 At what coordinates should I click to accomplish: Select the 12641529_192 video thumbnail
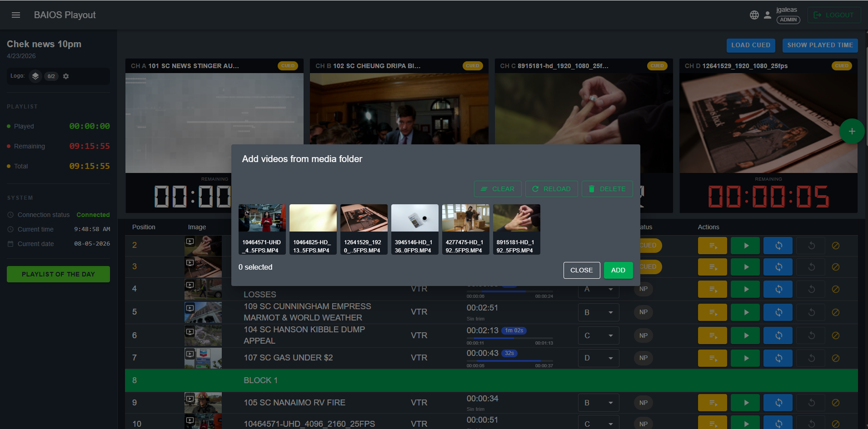(364, 229)
